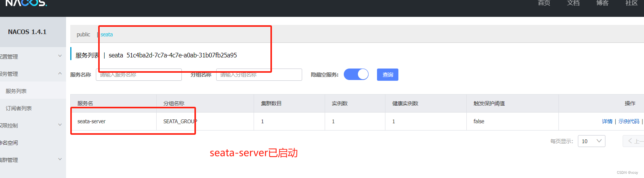Screen dimensions: 644x178
Task: Expand the 集群管理 sidebar menu
Action: pos(33,160)
